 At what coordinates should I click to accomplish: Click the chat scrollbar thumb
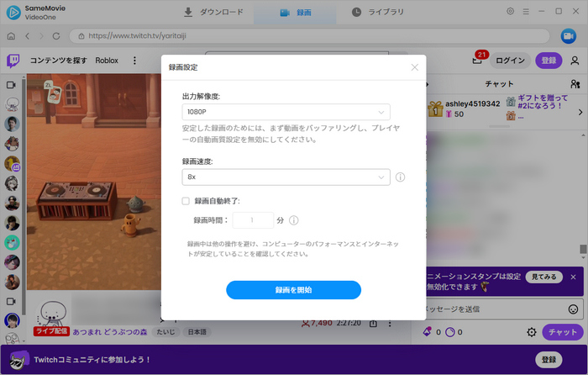[x=583, y=249]
